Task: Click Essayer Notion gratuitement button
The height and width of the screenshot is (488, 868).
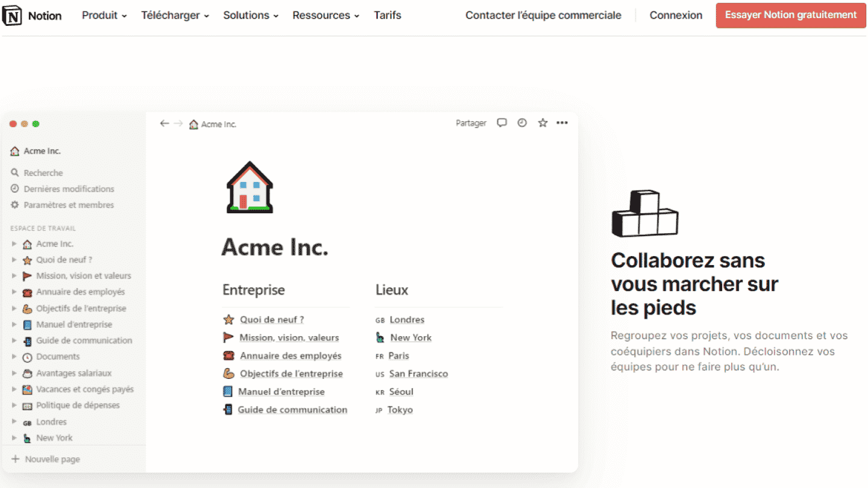Action: (x=791, y=15)
